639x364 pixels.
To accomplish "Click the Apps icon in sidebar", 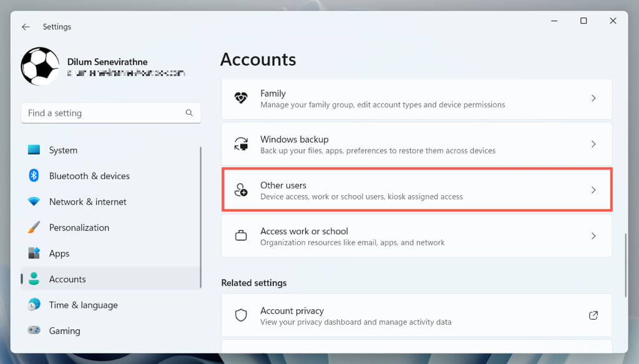I will coord(34,254).
